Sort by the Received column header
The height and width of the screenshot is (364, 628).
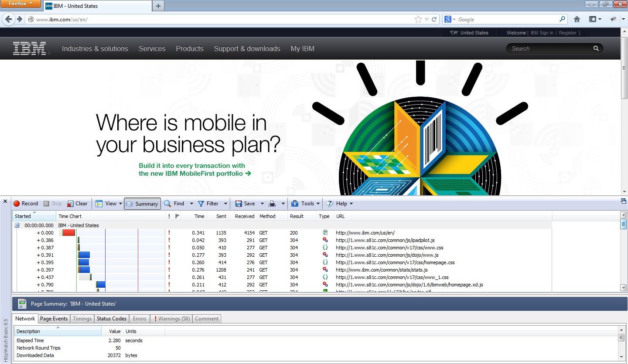point(243,216)
